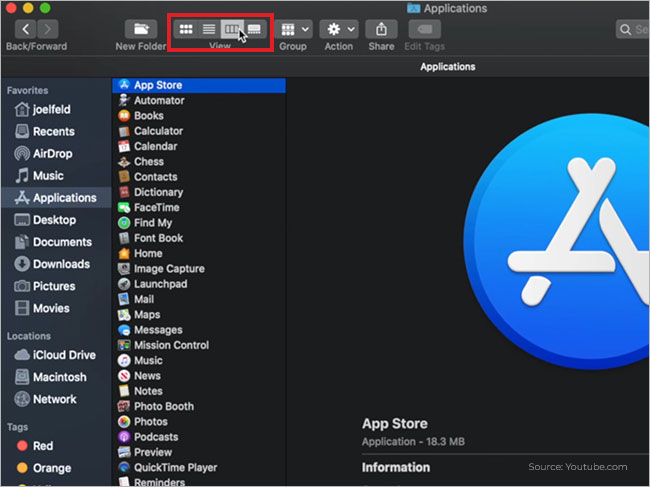
Task: Select Maps in the applications list
Action: pos(199,315)
